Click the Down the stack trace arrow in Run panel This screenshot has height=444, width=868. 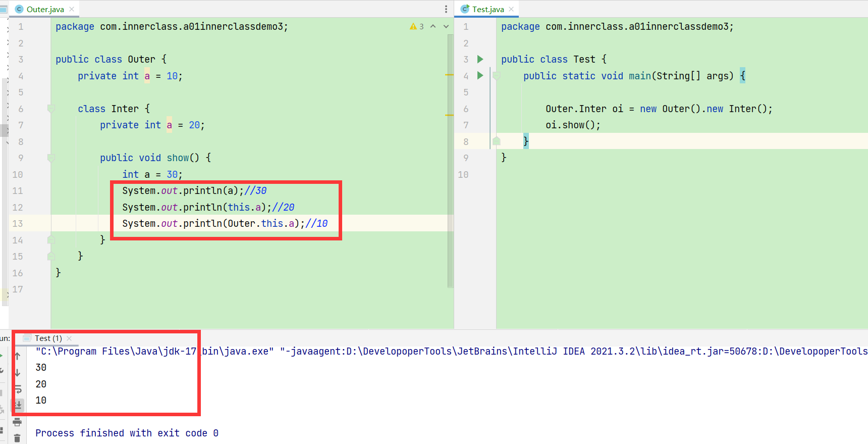tap(18, 373)
